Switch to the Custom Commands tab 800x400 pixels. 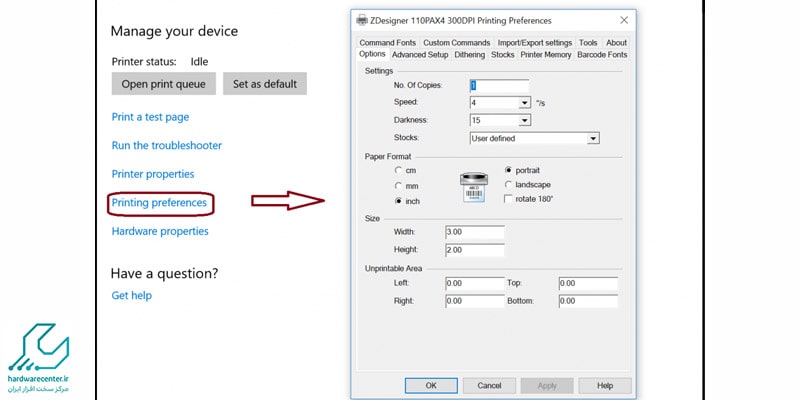point(457,43)
